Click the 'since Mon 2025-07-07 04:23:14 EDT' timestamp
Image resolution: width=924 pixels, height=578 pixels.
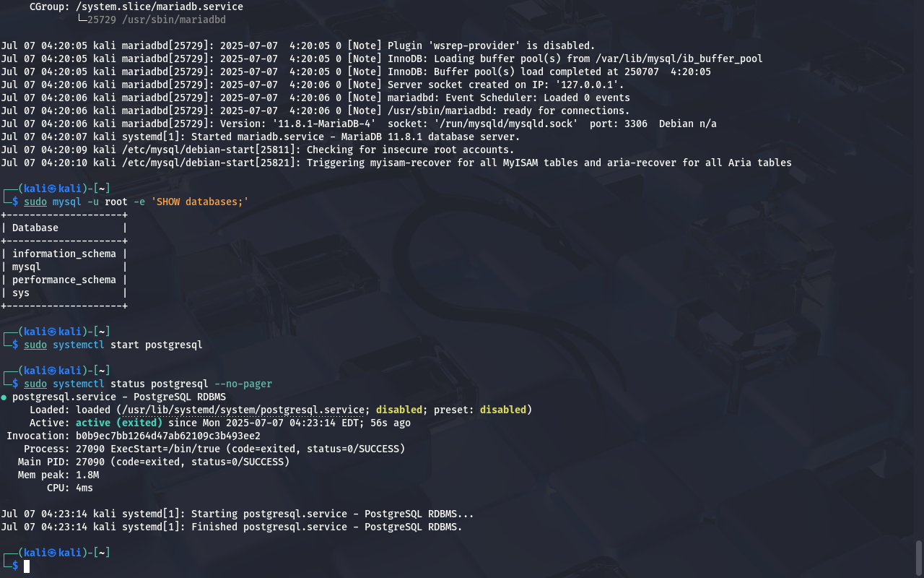[x=266, y=423]
